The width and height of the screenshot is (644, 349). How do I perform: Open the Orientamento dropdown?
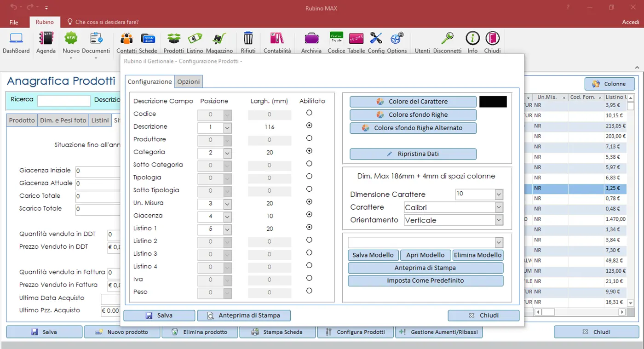pyautogui.click(x=499, y=220)
